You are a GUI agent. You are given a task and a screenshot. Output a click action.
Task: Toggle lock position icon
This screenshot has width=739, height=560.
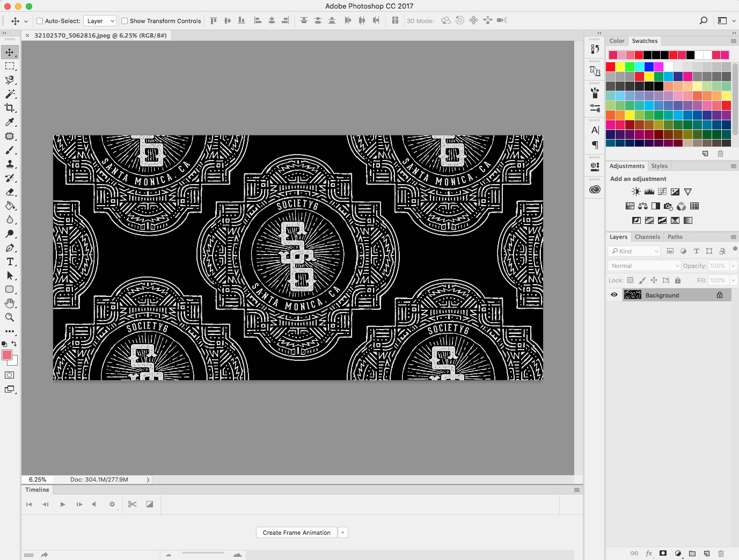654,280
